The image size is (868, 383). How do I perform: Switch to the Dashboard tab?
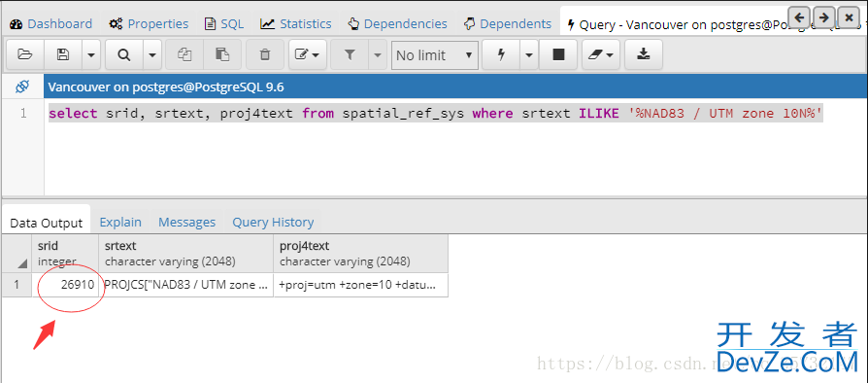pos(50,23)
